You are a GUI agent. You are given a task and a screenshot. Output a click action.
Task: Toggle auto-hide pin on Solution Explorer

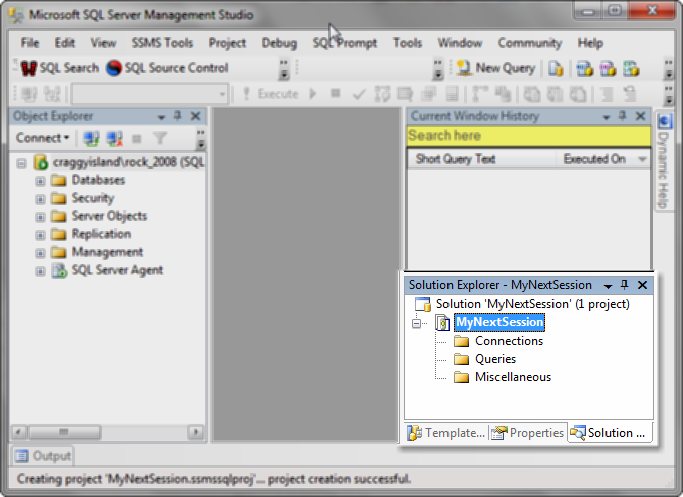(625, 285)
